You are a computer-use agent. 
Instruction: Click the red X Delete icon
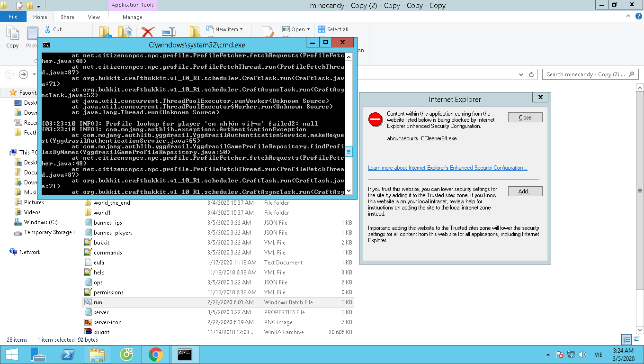[148, 32]
